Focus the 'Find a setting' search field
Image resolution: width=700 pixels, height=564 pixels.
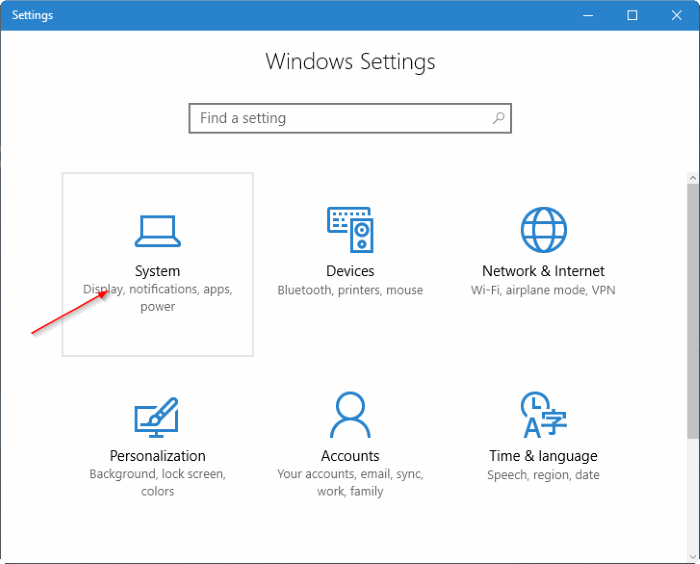(x=340, y=118)
